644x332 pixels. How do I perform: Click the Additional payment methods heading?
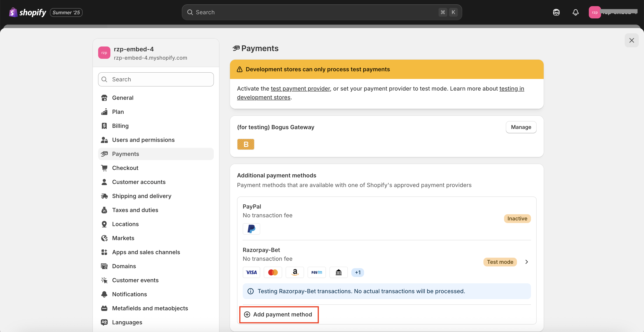276,175
